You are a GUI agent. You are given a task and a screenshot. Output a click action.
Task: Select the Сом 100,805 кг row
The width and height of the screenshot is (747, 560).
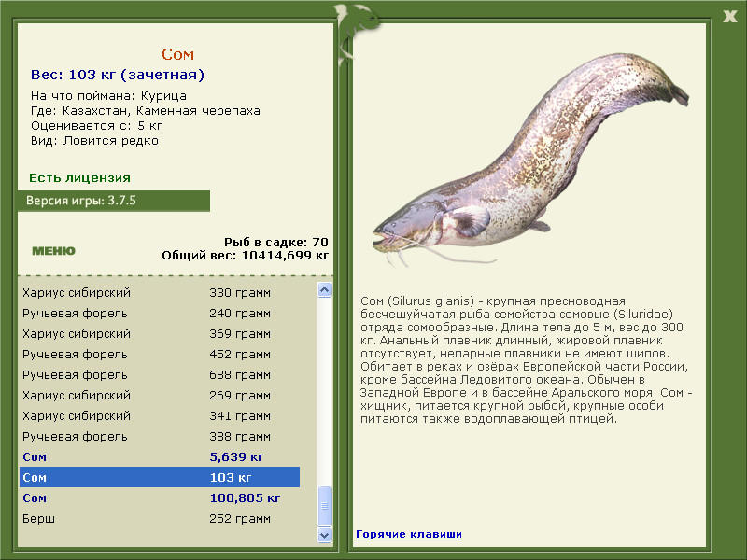(160, 498)
